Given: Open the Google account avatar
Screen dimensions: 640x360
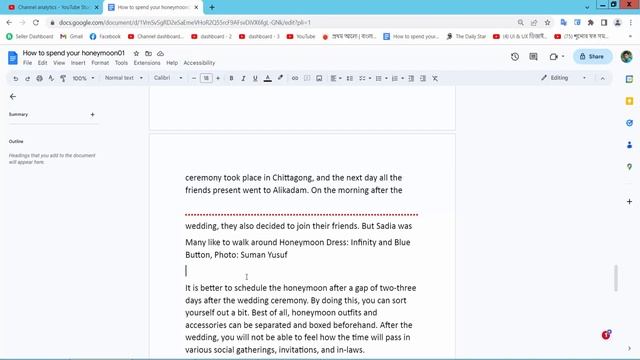Looking at the screenshot, I should click(627, 57).
